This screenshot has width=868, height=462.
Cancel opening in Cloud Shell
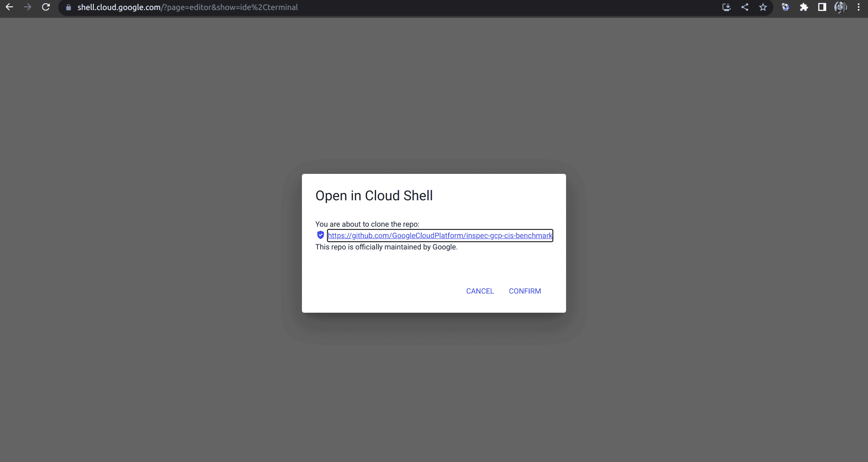(480, 291)
